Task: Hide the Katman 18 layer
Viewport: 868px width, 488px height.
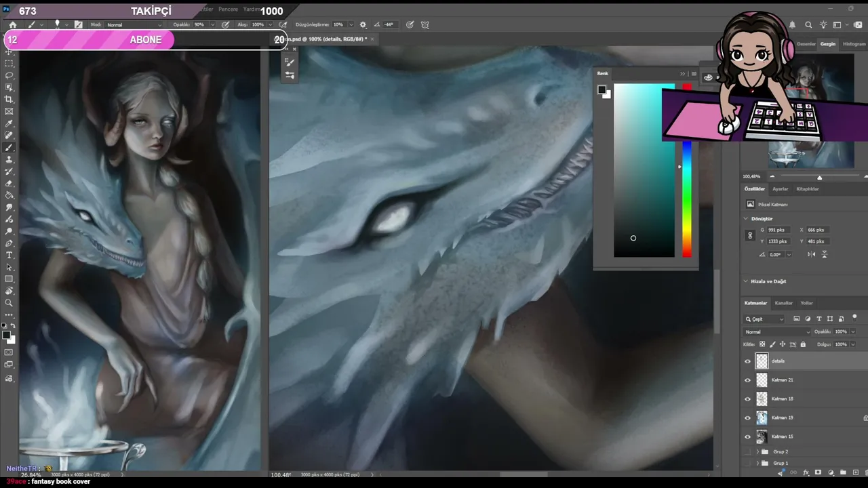Action: click(x=748, y=399)
